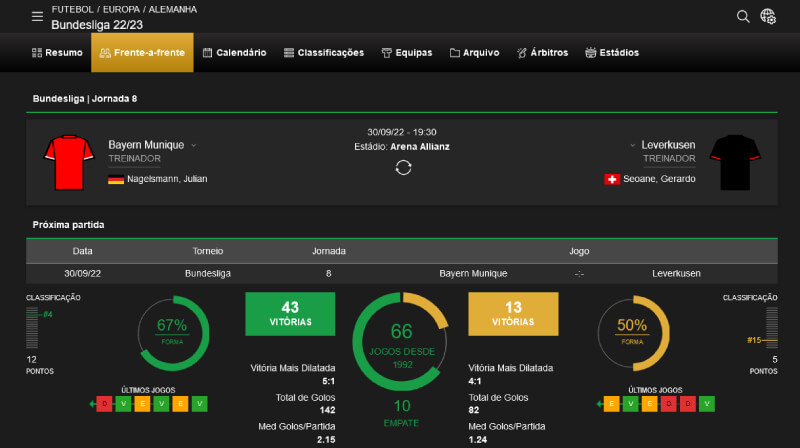
Task: Click the Jogo column header
Action: (x=579, y=251)
